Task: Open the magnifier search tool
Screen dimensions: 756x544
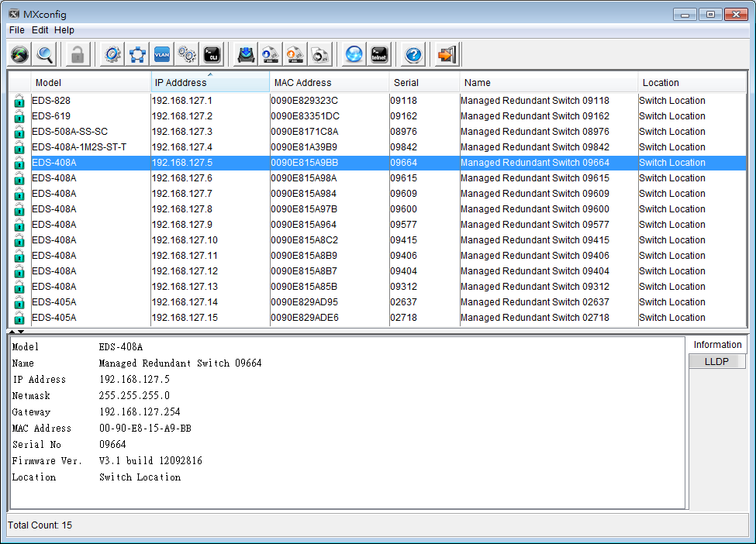Action: point(45,54)
